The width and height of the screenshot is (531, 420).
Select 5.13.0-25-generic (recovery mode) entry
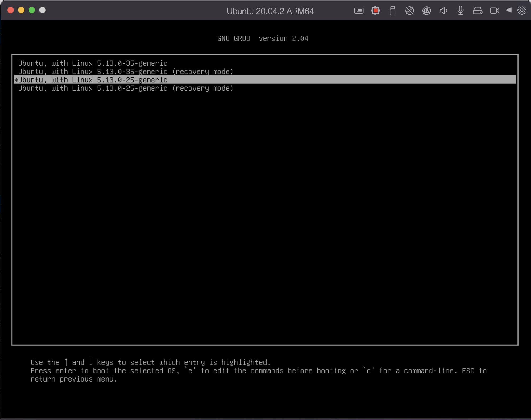pyautogui.click(x=265, y=88)
